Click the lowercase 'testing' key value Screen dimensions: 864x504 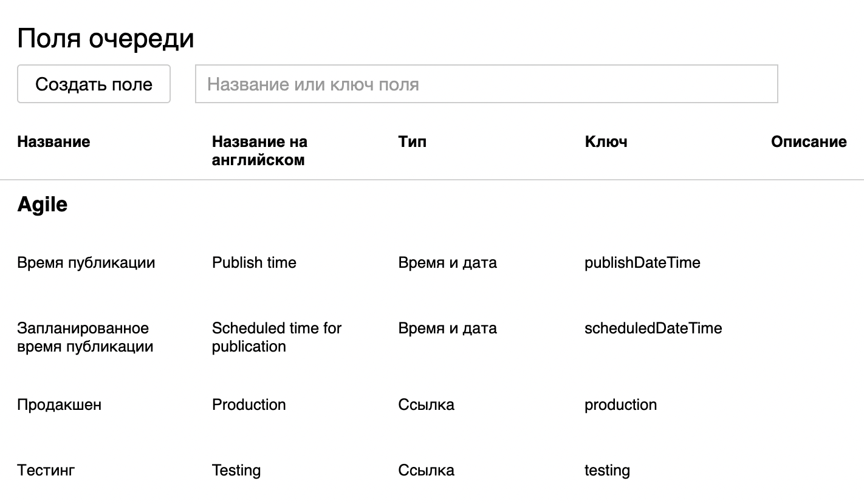tap(607, 471)
